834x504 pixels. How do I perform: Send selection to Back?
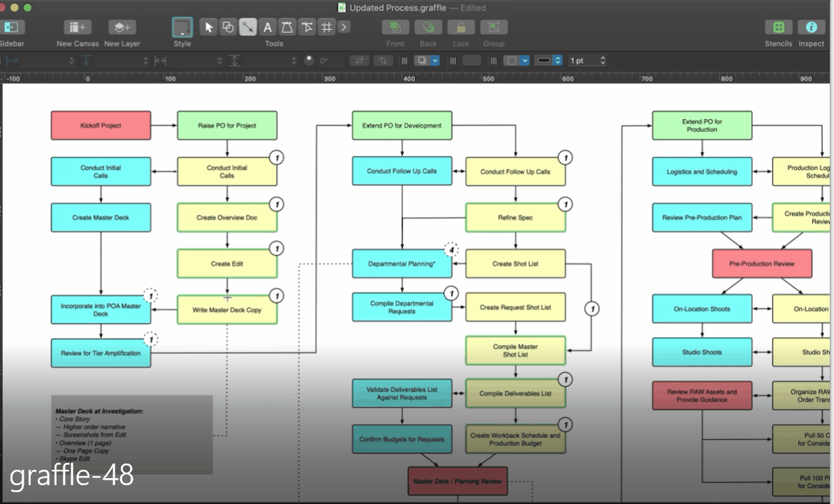coord(428,27)
